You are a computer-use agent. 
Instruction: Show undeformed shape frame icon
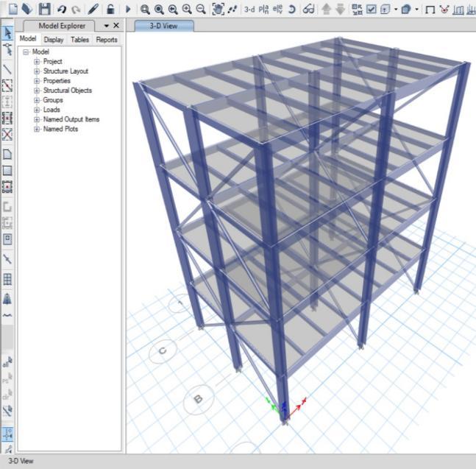pos(430,10)
